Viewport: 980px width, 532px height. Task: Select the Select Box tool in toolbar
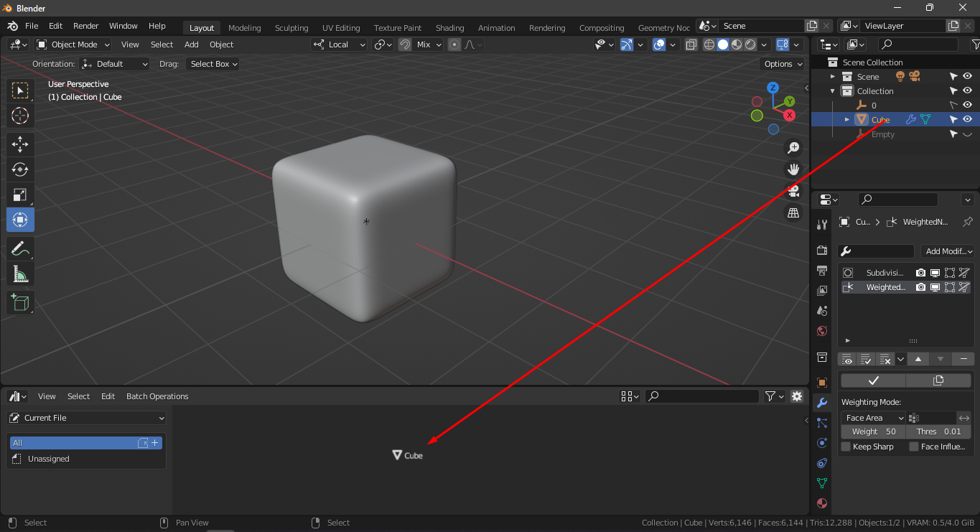click(x=20, y=90)
